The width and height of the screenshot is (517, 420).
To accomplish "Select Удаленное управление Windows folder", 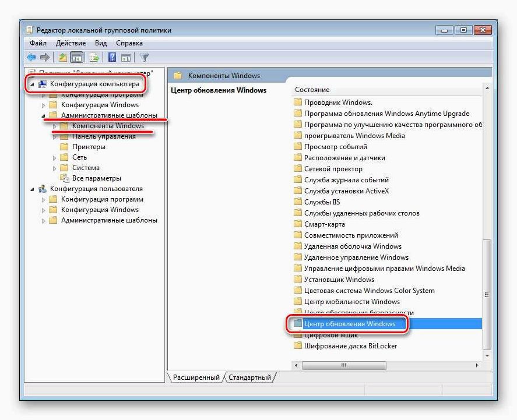I will pyautogui.click(x=356, y=257).
